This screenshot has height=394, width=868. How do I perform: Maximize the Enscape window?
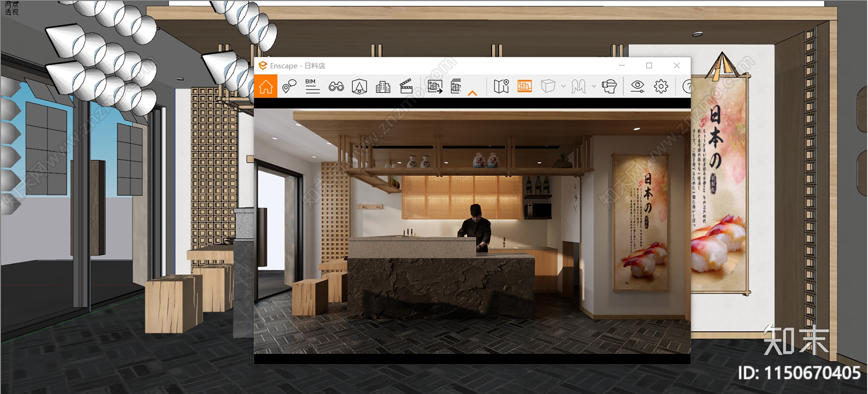click(649, 66)
